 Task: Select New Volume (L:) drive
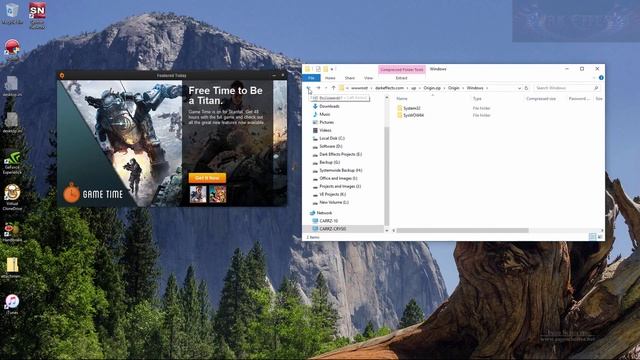pyautogui.click(x=330, y=202)
